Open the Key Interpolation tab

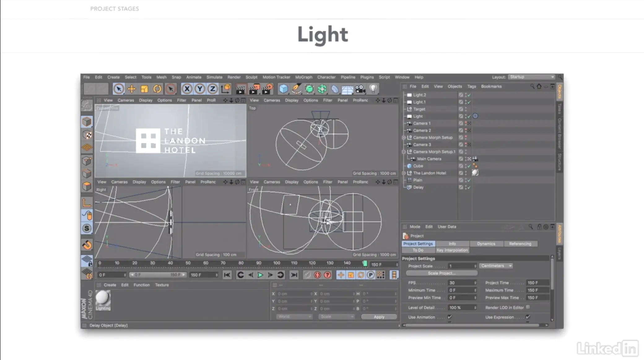coord(452,250)
